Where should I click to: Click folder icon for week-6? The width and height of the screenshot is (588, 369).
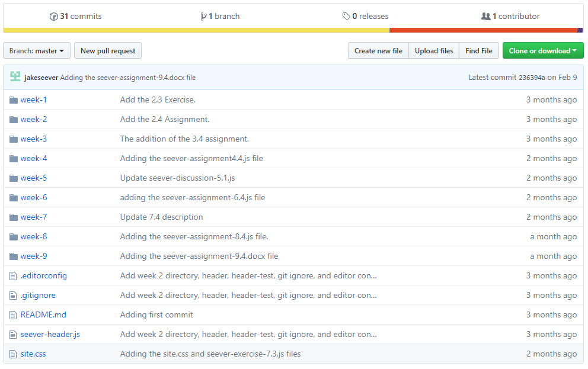(x=14, y=197)
